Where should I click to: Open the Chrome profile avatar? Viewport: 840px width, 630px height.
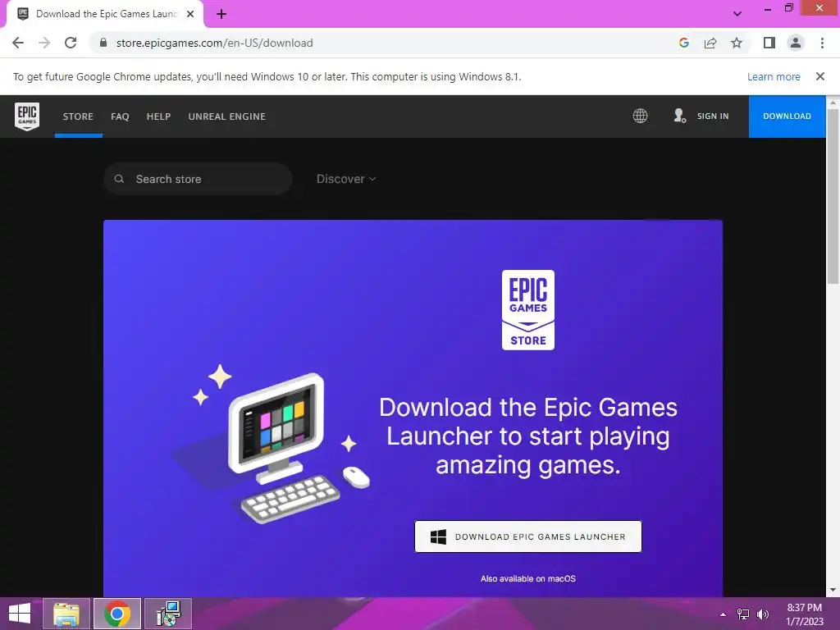(x=796, y=43)
